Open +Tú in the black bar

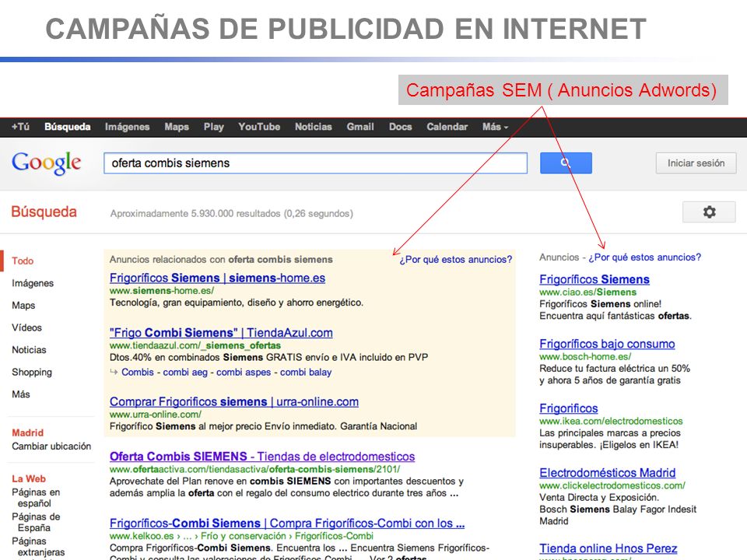click(20, 127)
